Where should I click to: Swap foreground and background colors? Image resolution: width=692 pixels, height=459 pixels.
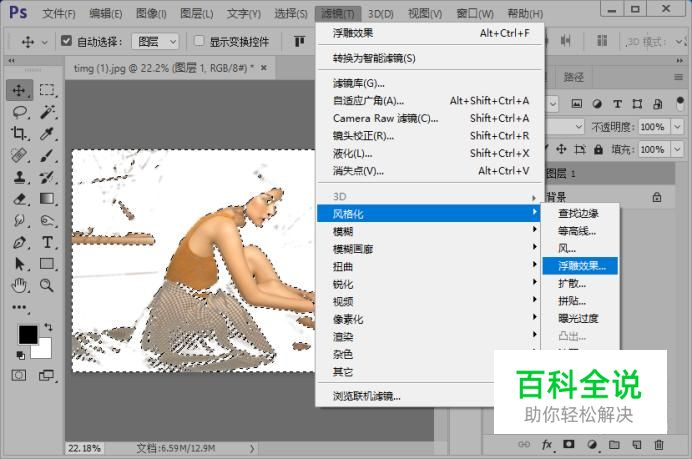[x=48, y=327]
